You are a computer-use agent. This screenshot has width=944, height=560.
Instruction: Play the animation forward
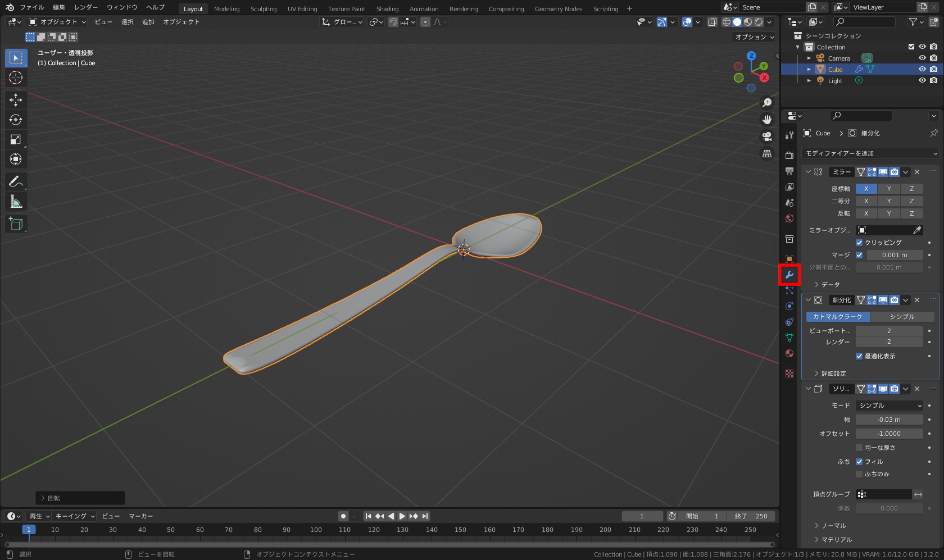point(402,516)
